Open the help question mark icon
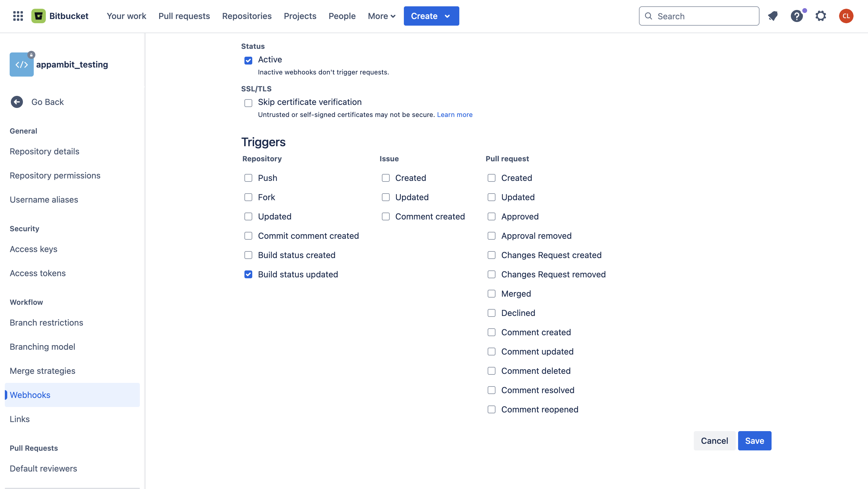This screenshot has height=489, width=868. click(x=797, y=16)
